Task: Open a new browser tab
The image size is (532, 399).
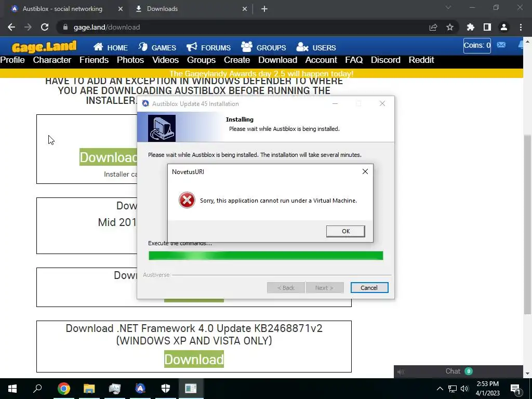Action: click(x=264, y=9)
